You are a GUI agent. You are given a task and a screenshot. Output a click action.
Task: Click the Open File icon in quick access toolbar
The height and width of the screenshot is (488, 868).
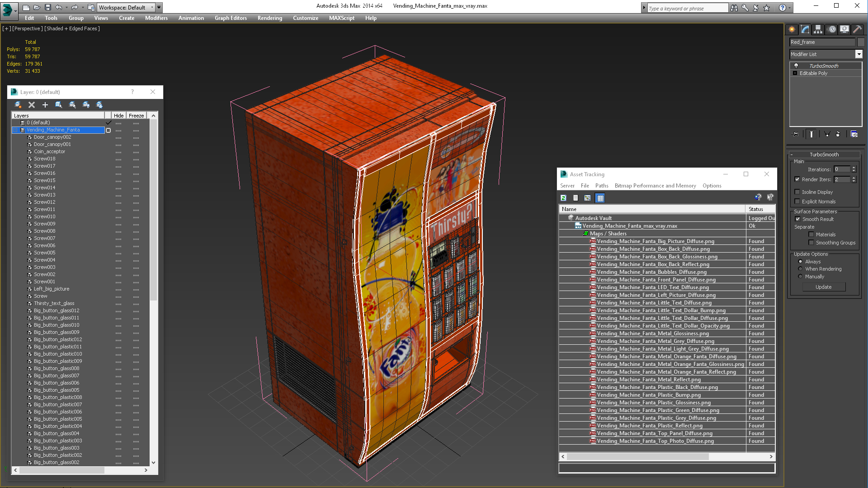pyautogui.click(x=37, y=7)
